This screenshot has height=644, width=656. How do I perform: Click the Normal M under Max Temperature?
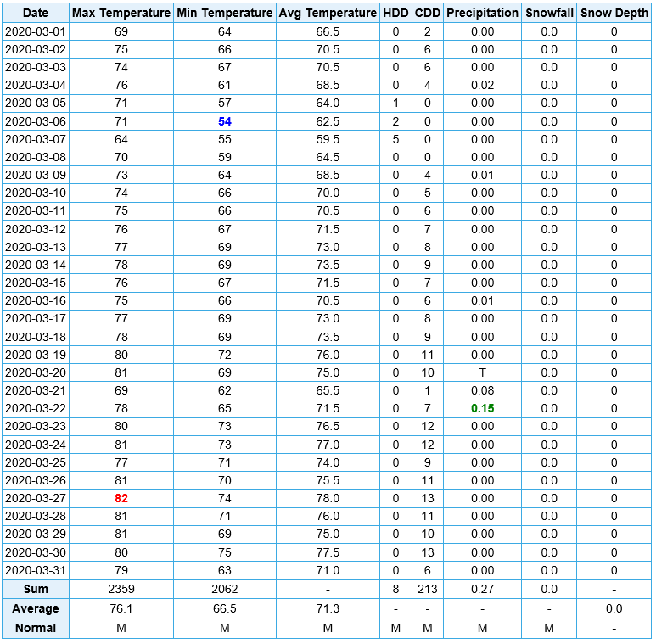121,629
